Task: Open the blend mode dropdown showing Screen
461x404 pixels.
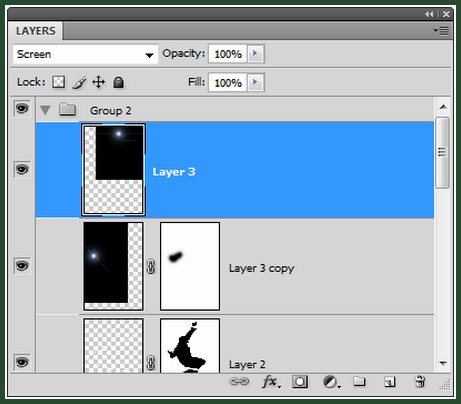Action: tap(85, 54)
